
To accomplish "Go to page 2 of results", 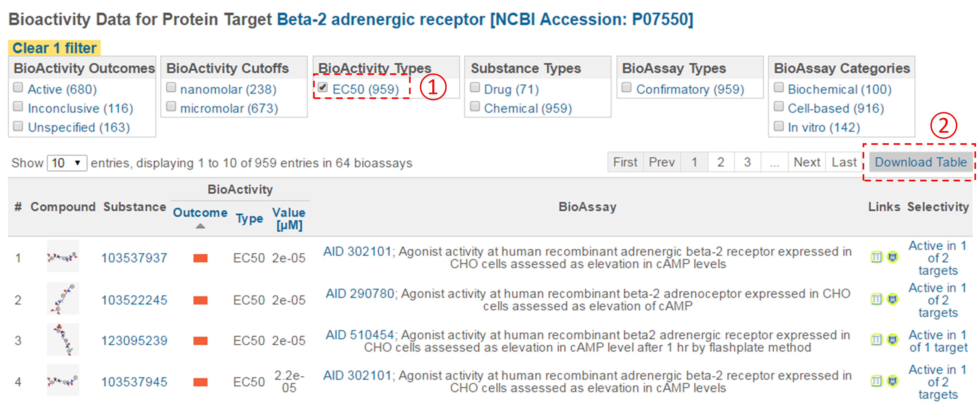I will point(721,162).
